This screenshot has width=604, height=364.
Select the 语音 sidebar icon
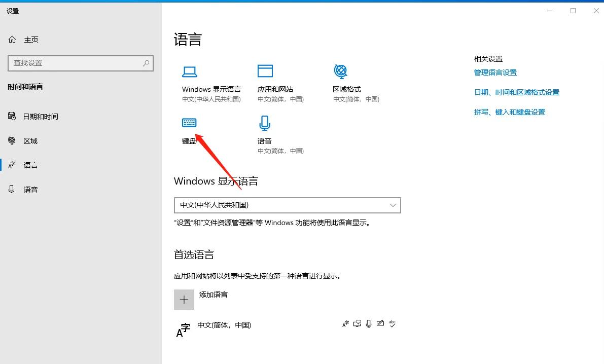pos(12,189)
